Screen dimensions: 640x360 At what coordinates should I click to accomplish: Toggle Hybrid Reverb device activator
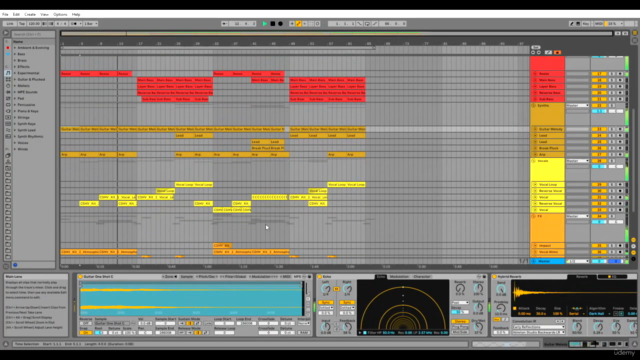tap(494, 277)
